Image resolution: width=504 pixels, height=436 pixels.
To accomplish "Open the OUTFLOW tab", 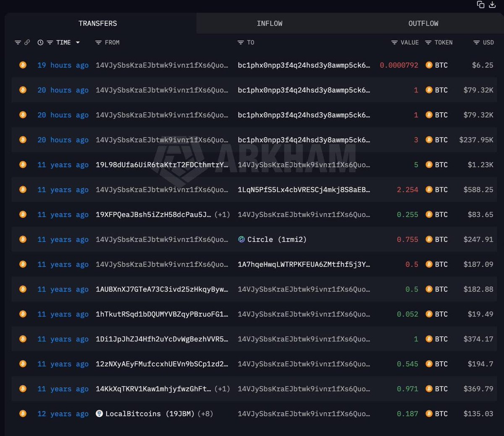I will [x=423, y=24].
